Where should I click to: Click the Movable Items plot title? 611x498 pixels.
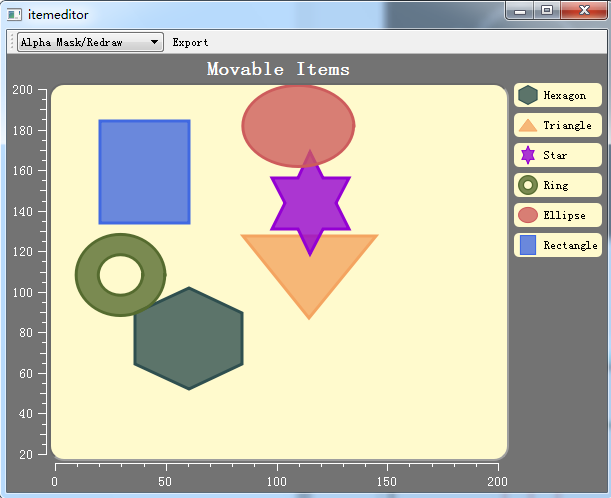click(278, 69)
